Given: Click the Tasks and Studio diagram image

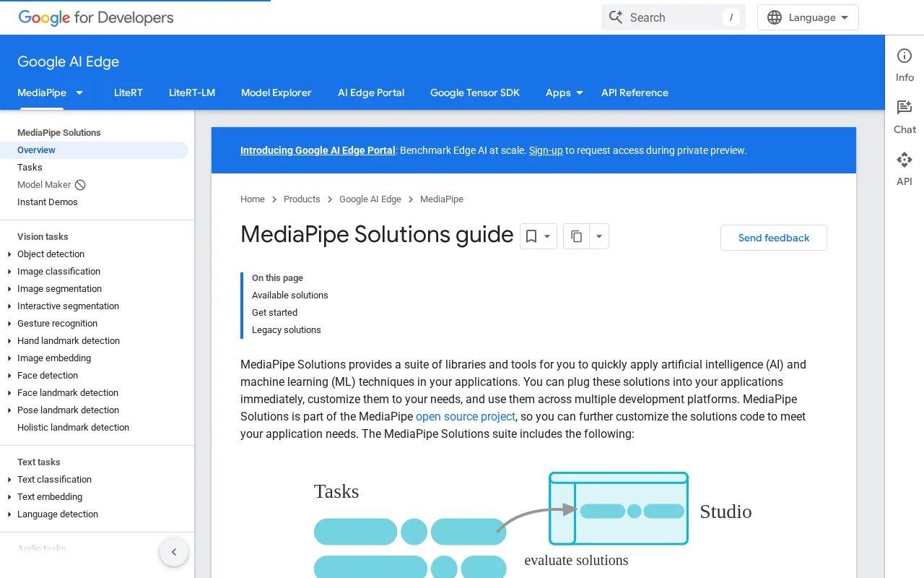Looking at the screenshot, I should pos(533,524).
